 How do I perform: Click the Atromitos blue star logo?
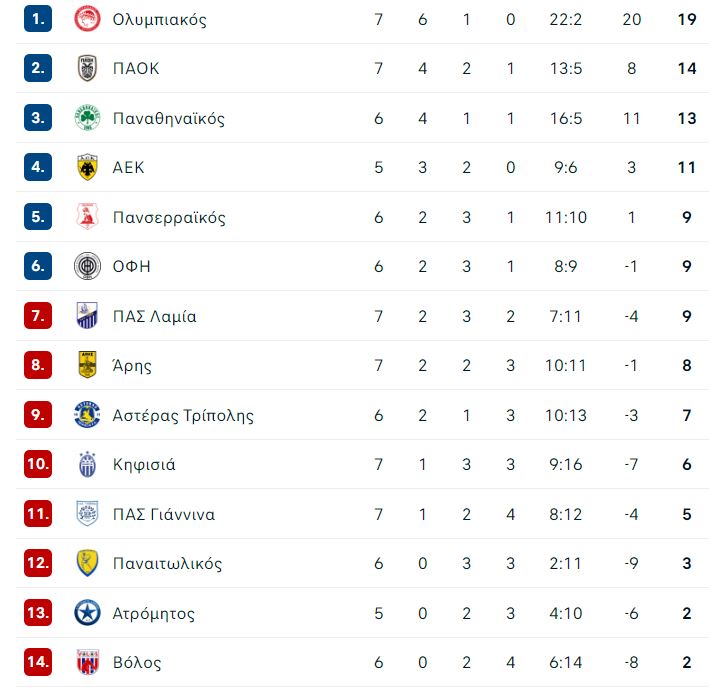[87, 613]
